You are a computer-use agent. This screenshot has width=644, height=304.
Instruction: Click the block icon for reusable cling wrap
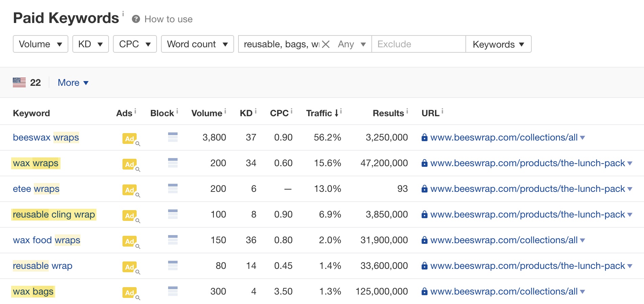pos(172,214)
